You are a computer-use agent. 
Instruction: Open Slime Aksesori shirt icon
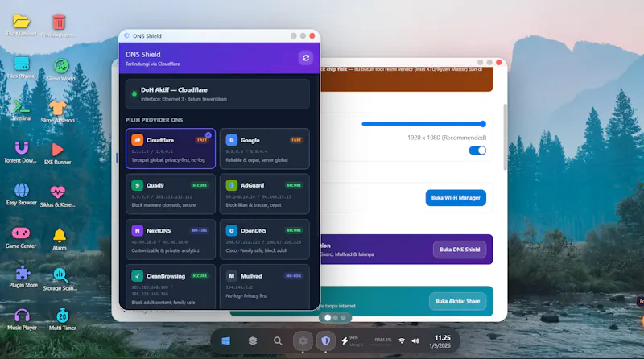click(57, 108)
